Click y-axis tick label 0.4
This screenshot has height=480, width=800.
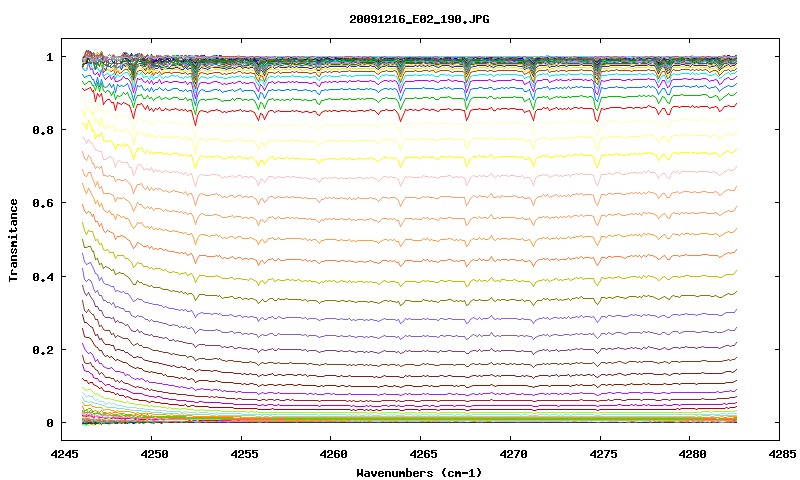pyautogui.click(x=43, y=276)
